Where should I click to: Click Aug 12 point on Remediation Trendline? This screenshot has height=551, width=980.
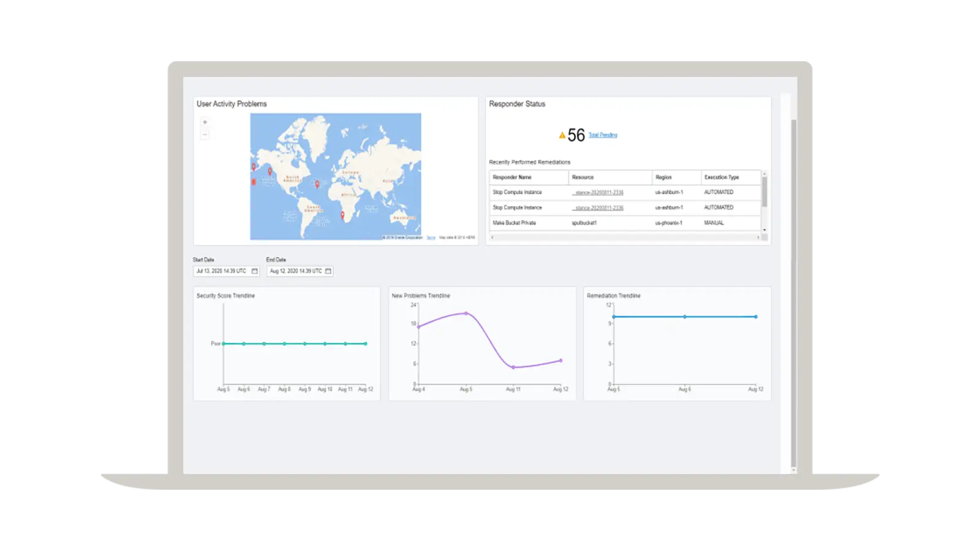[x=756, y=317]
